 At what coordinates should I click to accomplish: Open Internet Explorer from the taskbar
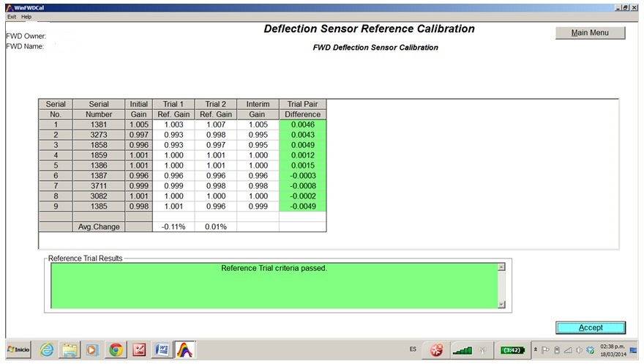[x=47, y=350]
